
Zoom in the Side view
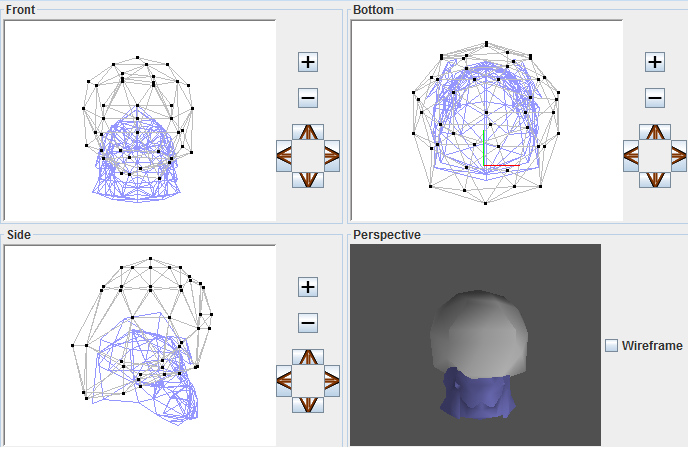(x=308, y=287)
